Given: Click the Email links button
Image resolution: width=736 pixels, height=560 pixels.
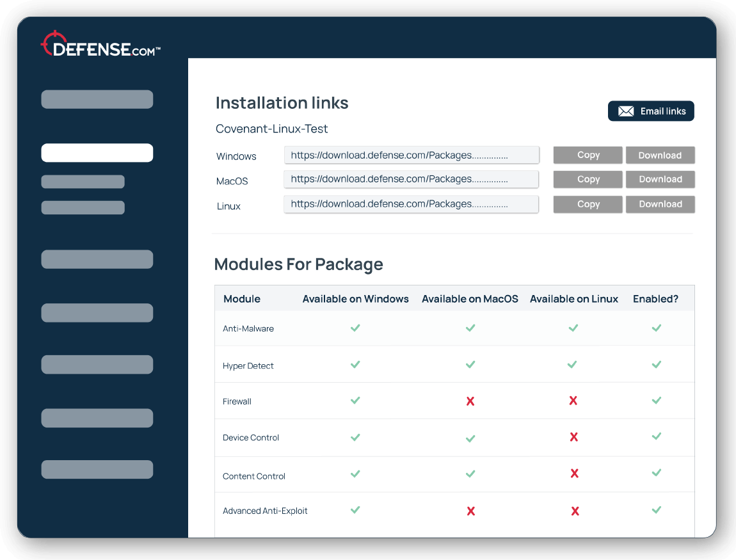Looking at the screenshot, I should coord(651,111).
